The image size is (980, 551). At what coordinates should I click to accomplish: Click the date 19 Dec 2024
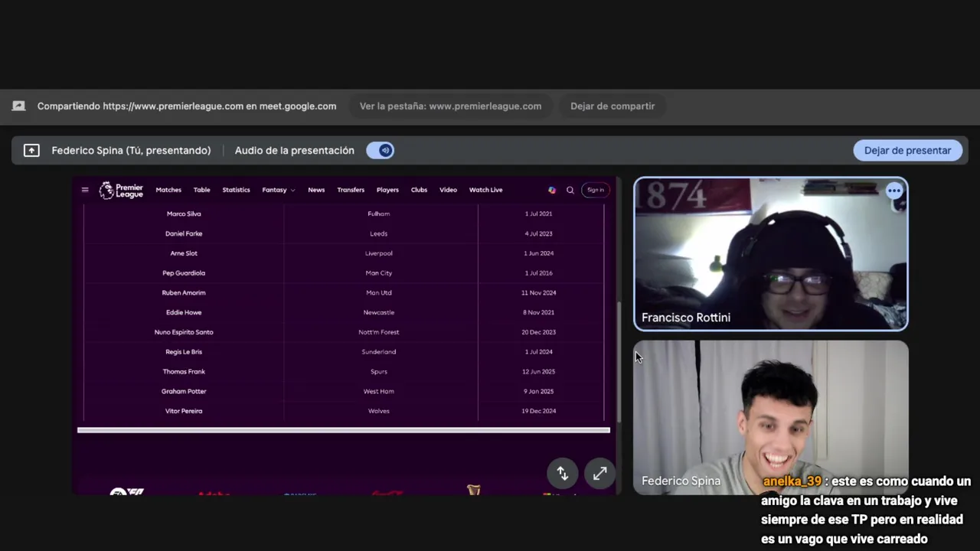538,411
